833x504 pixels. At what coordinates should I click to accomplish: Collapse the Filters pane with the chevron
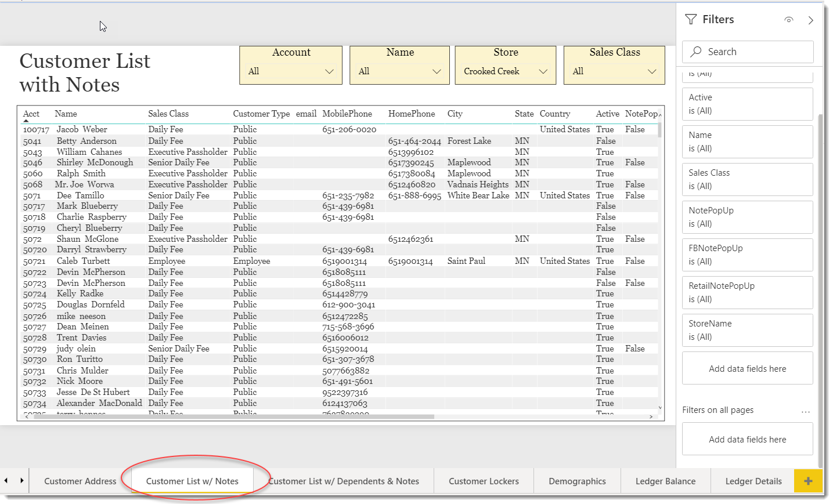point(811,20)
